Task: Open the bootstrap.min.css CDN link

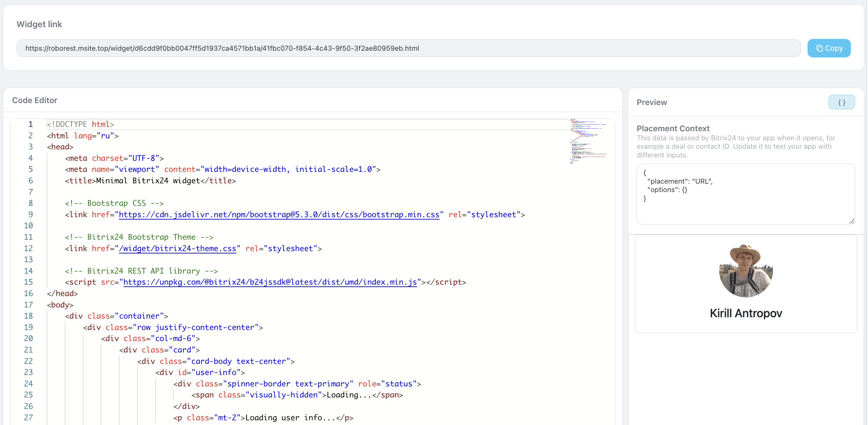Action: coord(279,215)
